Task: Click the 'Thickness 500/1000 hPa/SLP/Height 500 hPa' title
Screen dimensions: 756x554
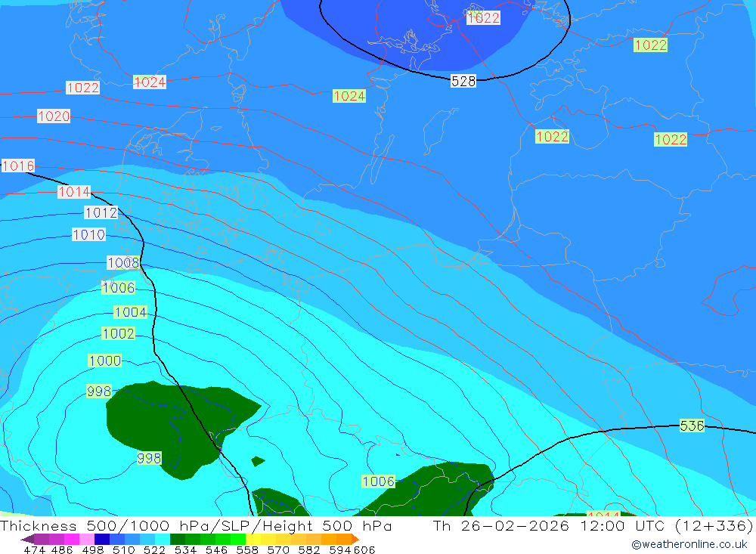Action: click(x=196, y=525)
